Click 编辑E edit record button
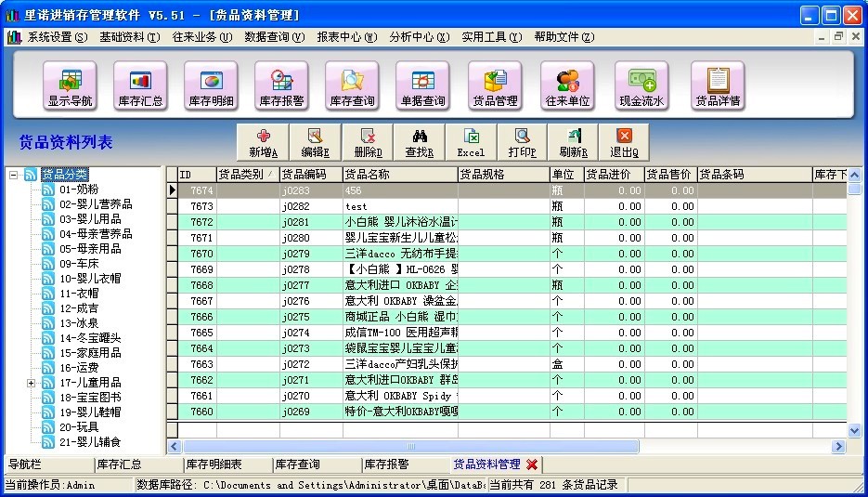868x497 pixels. coord(315,142)
